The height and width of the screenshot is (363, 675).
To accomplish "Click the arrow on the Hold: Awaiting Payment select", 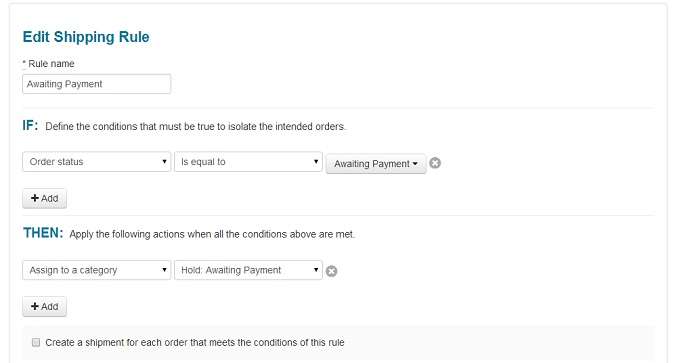I will pyautogui.click(x=316, y=270).
